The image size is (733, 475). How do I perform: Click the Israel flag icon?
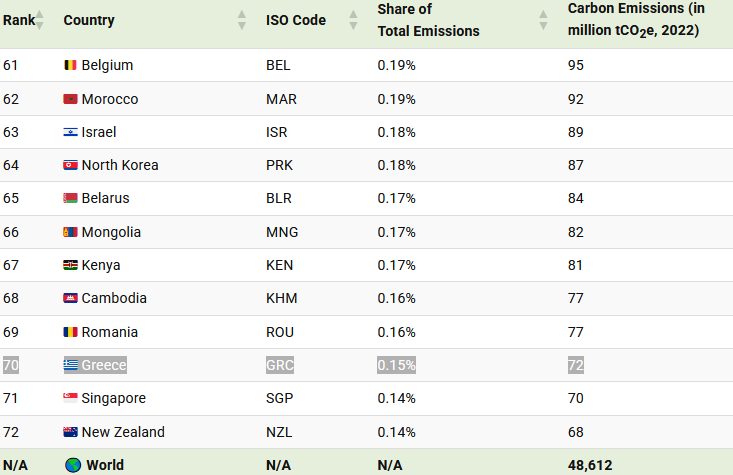point(70,132)
